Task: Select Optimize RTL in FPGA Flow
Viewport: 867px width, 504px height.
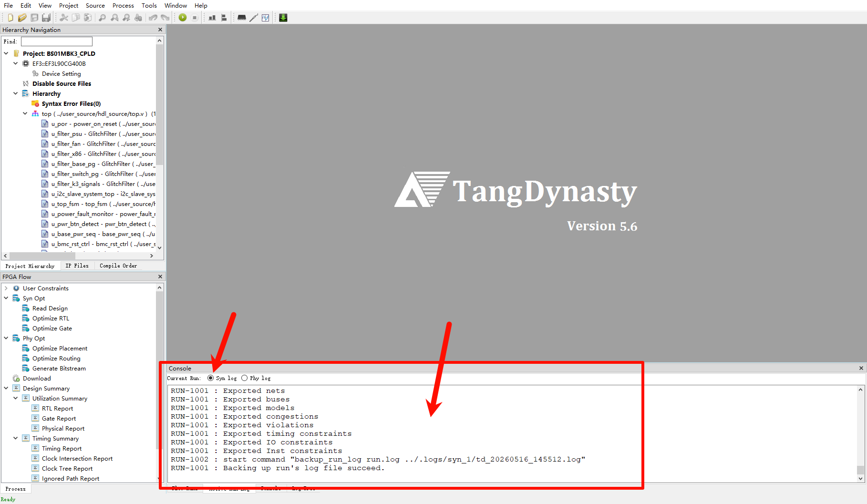Action: (51, 318)
